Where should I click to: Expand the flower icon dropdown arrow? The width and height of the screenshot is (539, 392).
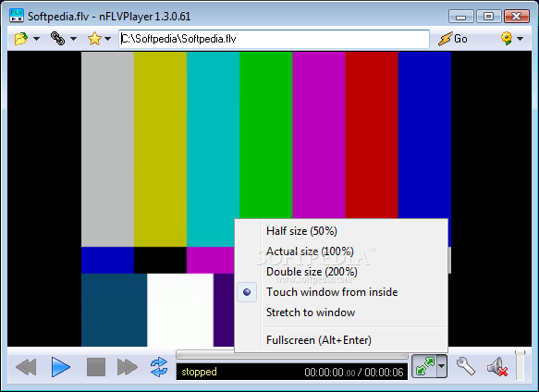(x=521, y=39)
